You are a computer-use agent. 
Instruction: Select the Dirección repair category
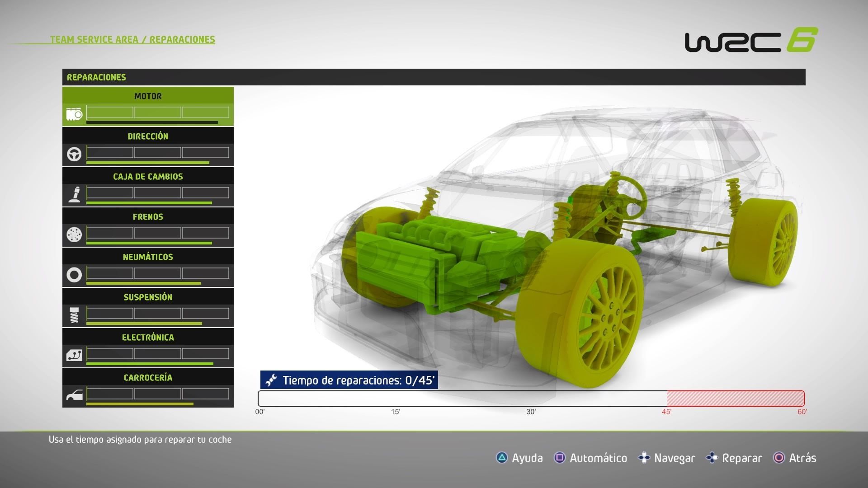pyautogui.click(x=148, y=136)
